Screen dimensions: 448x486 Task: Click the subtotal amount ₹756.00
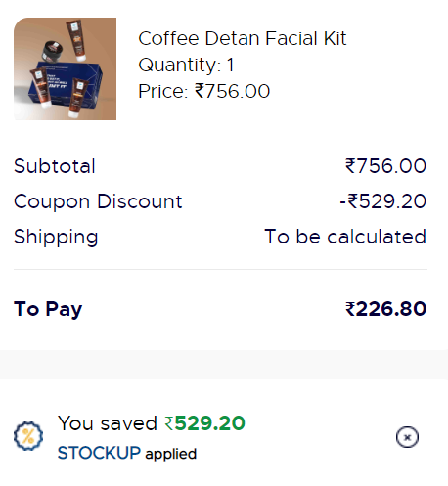point(385,166)
